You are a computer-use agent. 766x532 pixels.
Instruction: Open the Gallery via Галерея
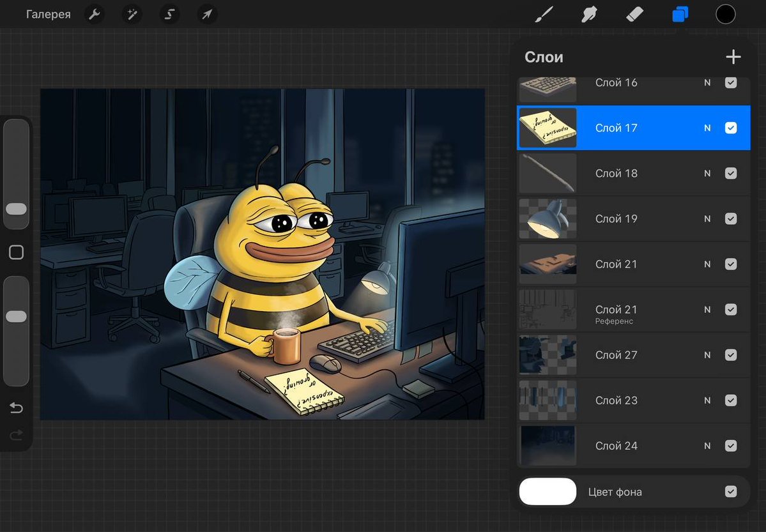[48, 15]
